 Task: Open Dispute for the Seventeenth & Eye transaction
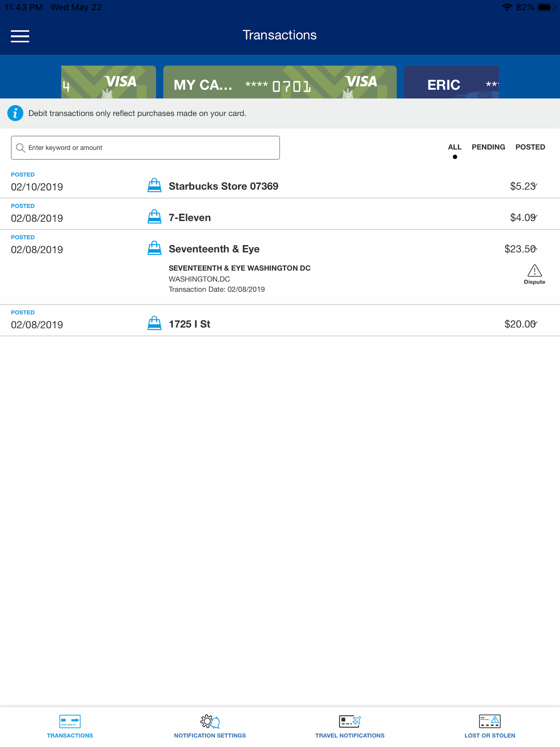pos(534,275)
